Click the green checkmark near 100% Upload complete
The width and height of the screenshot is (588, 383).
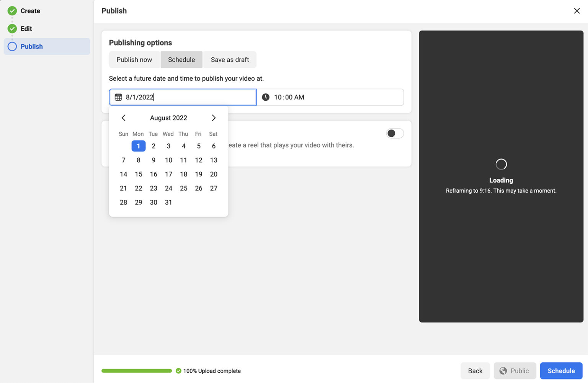coord(178,371)
